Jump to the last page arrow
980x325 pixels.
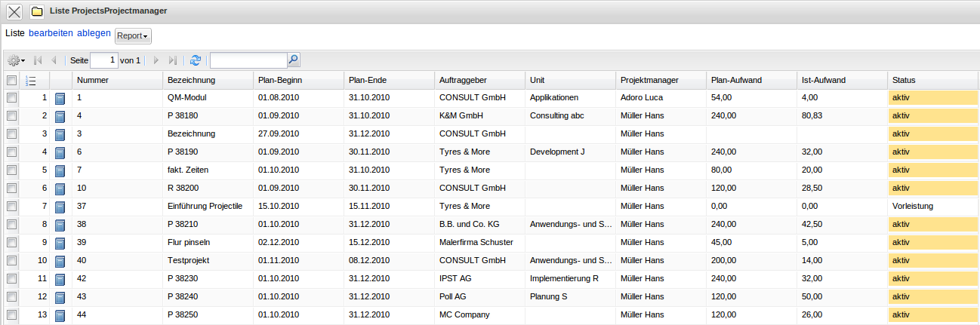172,60
